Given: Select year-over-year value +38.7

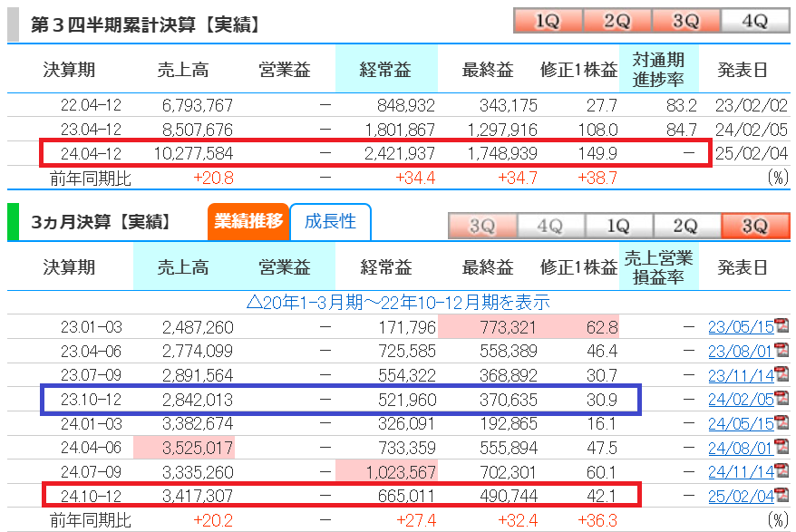Looking at the screenshot, I should pyautogui.click(x=597, y=178).
